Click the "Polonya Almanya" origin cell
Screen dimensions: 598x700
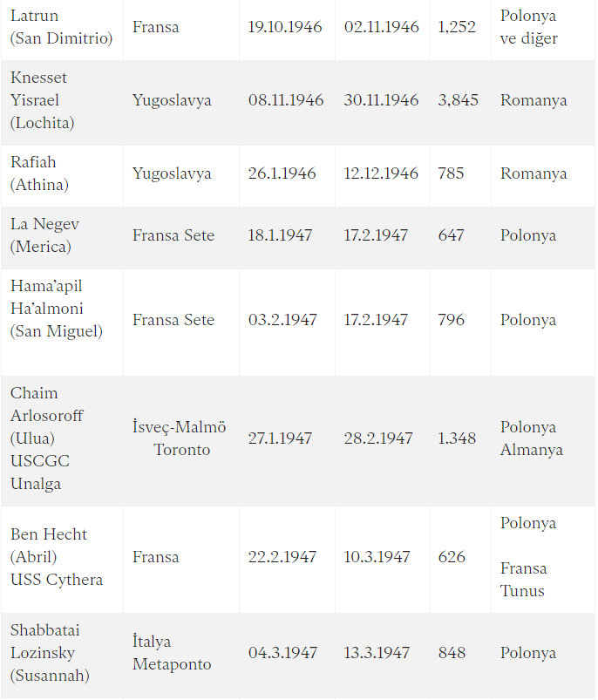pos(532,438)
